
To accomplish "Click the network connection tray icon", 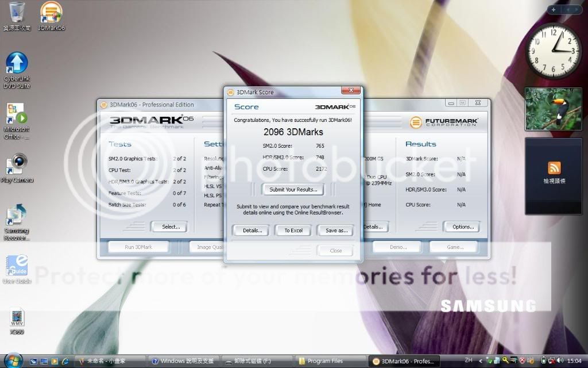I will pos(552,361).
